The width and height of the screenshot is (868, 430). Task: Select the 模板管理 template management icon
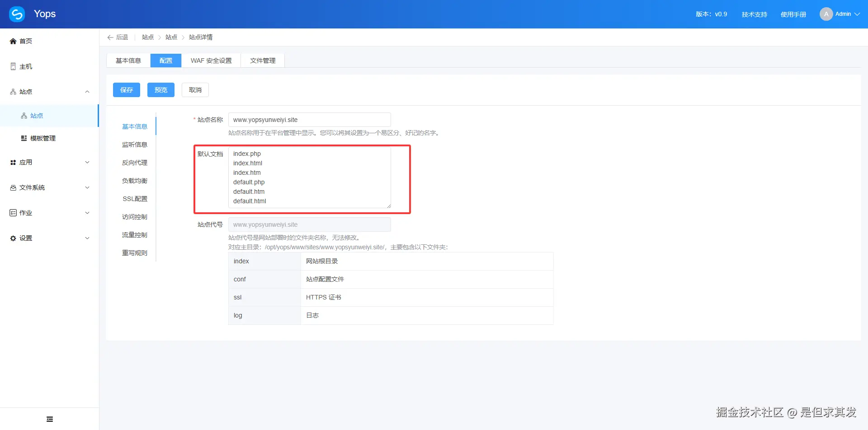(24, 138)
